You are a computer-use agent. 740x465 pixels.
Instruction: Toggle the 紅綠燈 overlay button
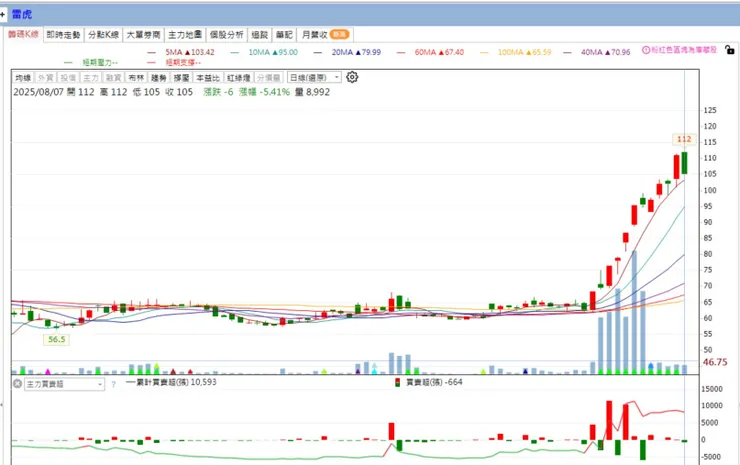point(238,77)
